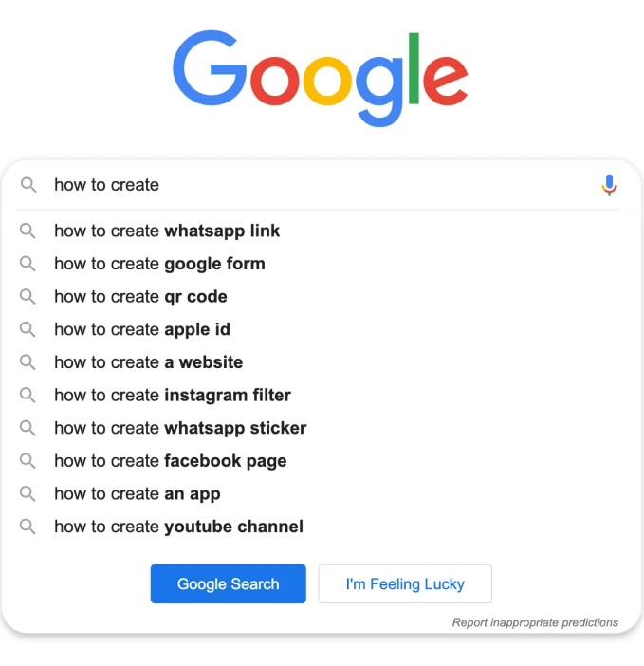This screenshot has width=644, height=666.
Task: Select suggestion 'how to create whatsapp link'
Action: pyautogui.click(x=167, y=231)
